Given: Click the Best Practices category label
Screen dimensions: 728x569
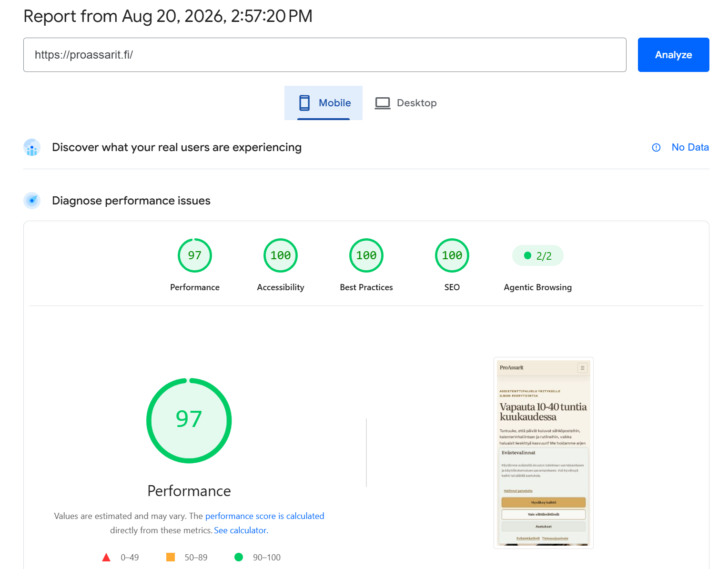Looking at the screenshot, I should [x=366, y=287].
